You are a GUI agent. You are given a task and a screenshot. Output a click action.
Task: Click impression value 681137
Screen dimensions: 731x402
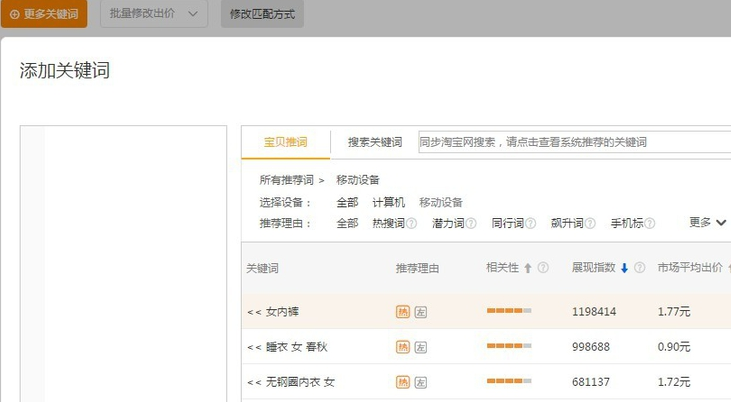[591, 382]
